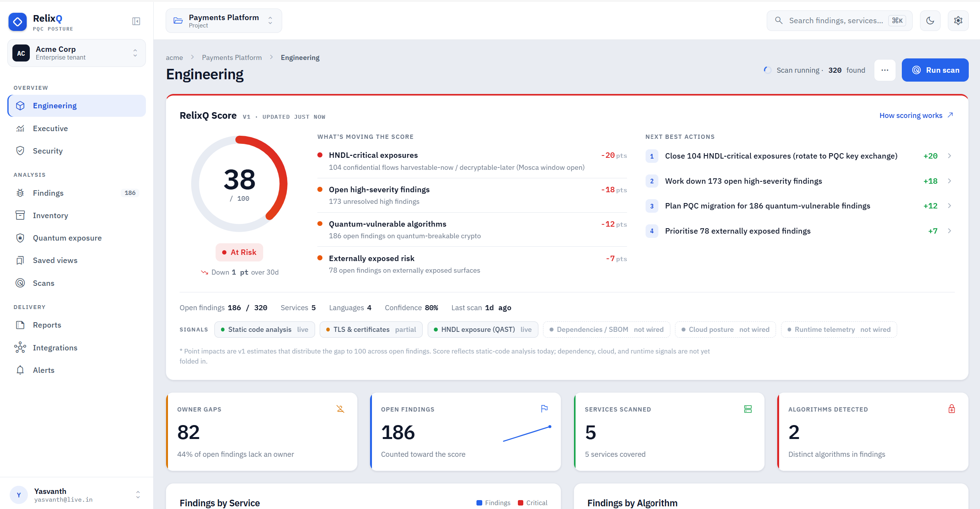Click the Owner Gaps 82 card
980x509 pixels.
[x=262, y=432]
